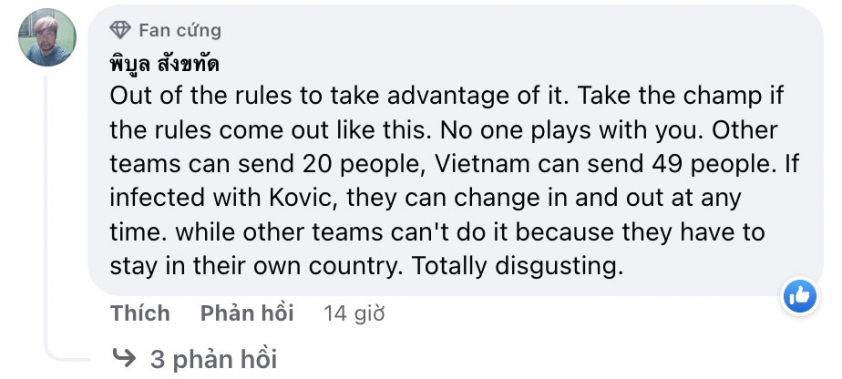Reply using the Phản hồi button
The width and height of the screenshot is (842, 379).
[x=247, y=313]
